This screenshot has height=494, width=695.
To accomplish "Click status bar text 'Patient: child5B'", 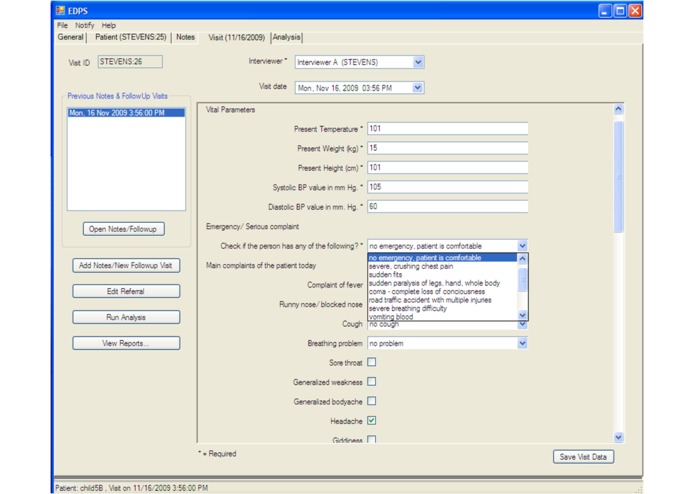I will pyautogui.click(x=79, y=488).
